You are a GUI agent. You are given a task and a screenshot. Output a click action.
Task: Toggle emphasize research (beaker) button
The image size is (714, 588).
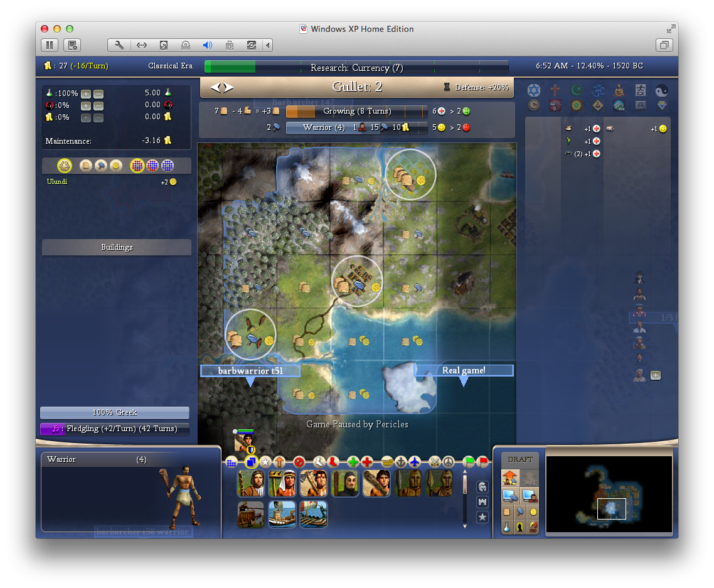(507, 527)
